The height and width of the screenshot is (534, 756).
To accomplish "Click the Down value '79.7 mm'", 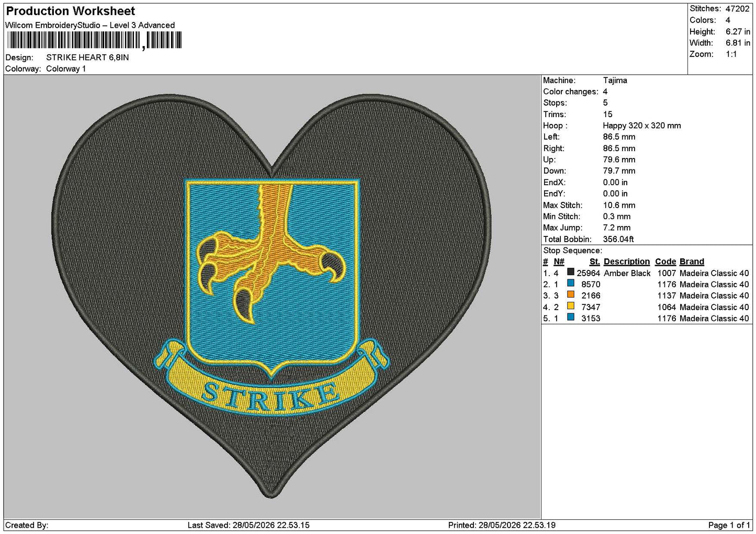I will coord(619,171).
